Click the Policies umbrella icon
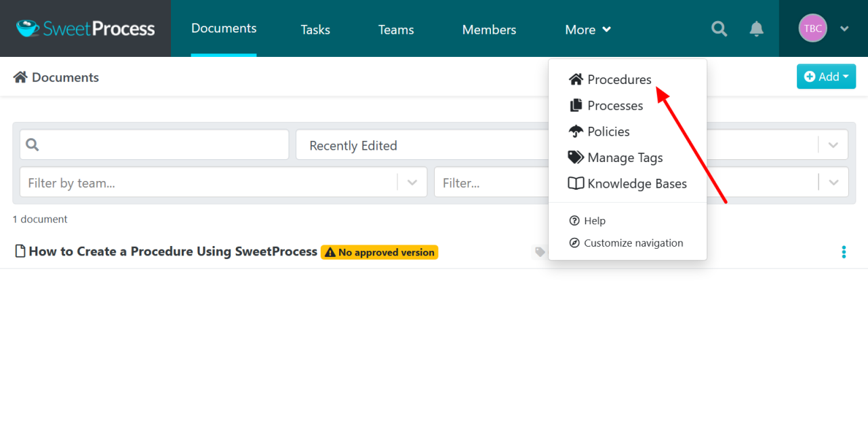The height and width of the screenshot is (427, 868). pos(576,131)
